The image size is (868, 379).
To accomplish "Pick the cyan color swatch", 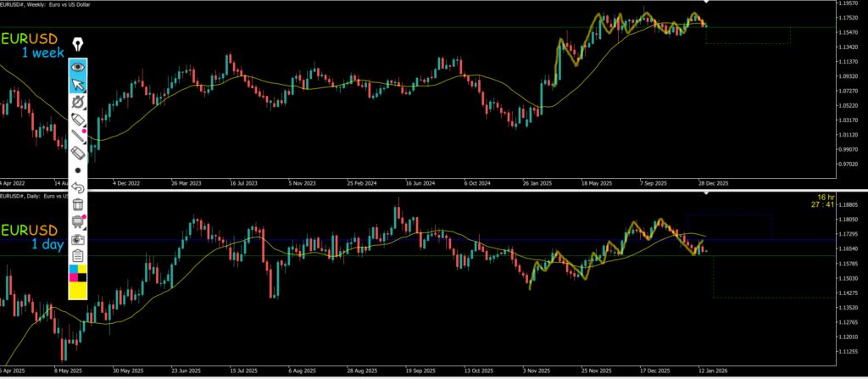I will (73, 270).
